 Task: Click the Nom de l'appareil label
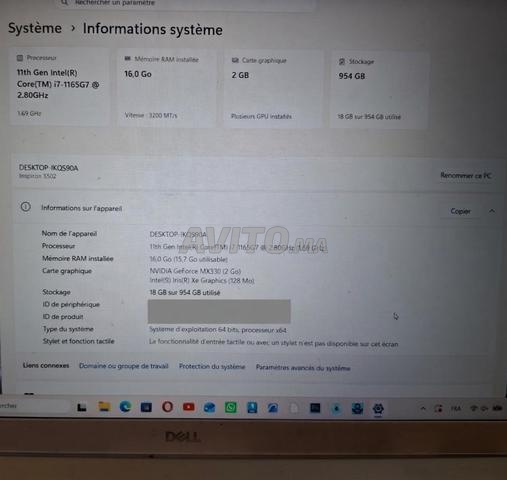[x=69, y=233]
